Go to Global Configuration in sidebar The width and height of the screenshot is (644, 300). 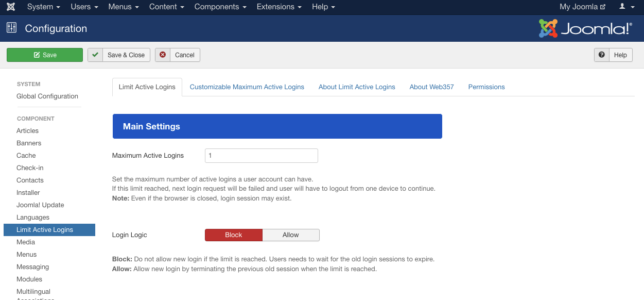point(47,96)
